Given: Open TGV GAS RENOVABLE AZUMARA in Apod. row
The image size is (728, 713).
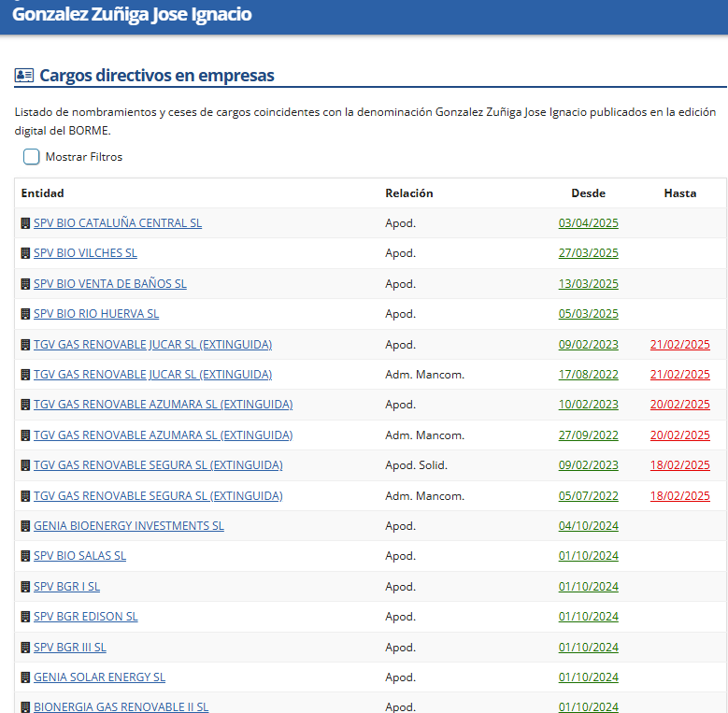Looking at the screenshot, I should point(163,405).
